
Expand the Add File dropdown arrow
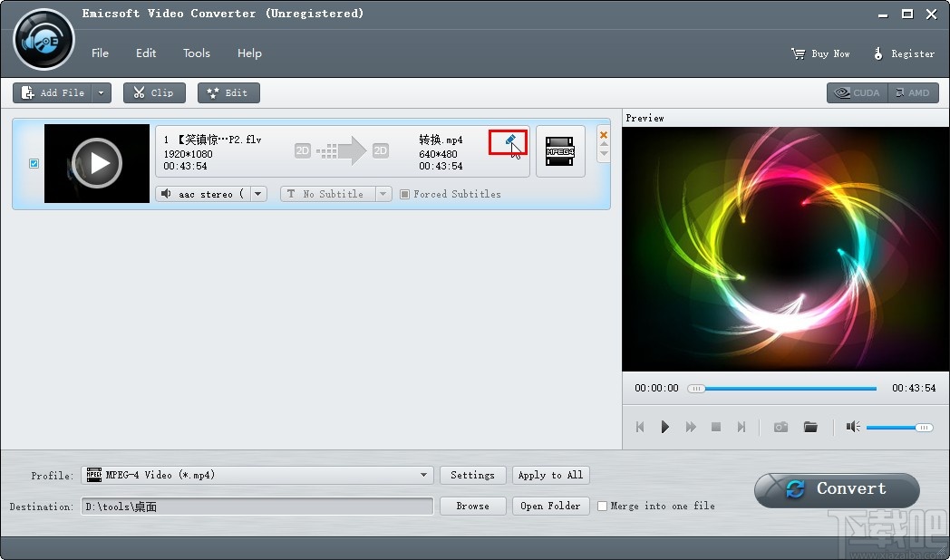click(x=102, y=92)
